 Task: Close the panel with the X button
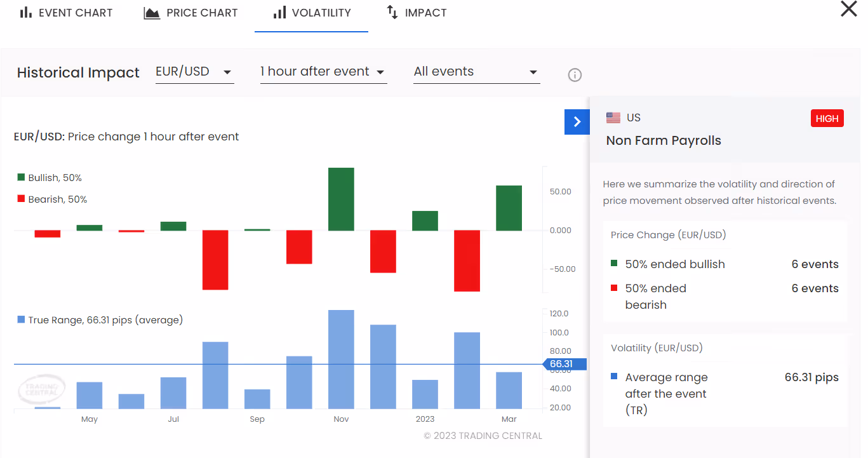point(849,9)
